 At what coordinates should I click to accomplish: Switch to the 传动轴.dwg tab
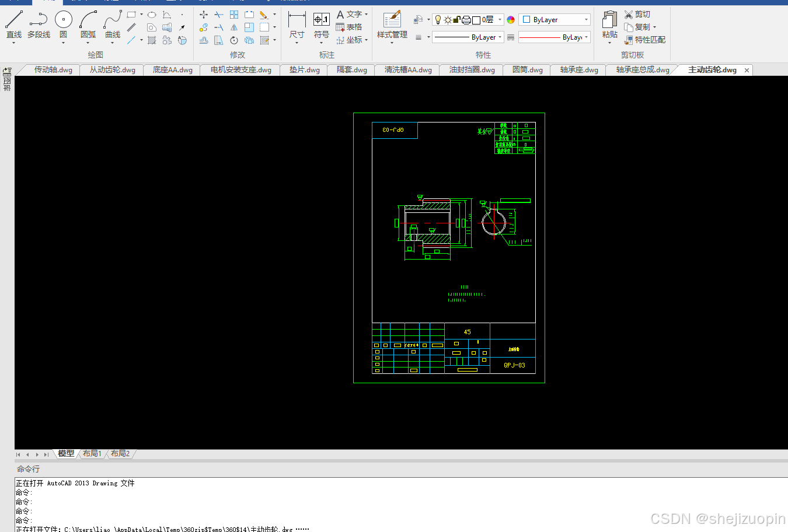coord(53,70)
